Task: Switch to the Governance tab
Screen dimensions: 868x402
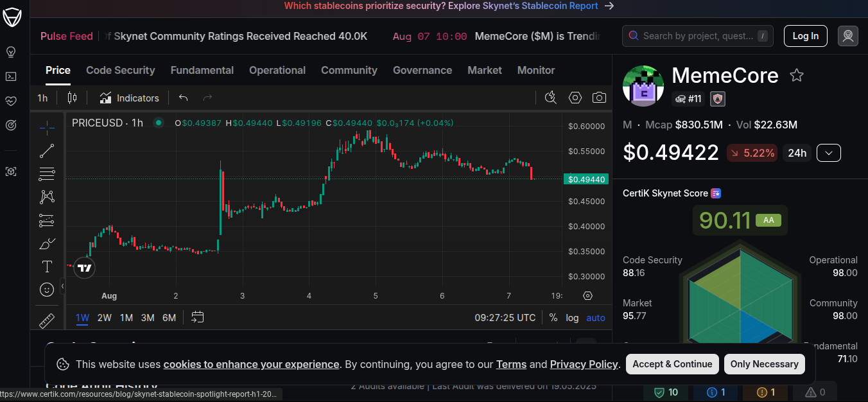Action: 422,70
